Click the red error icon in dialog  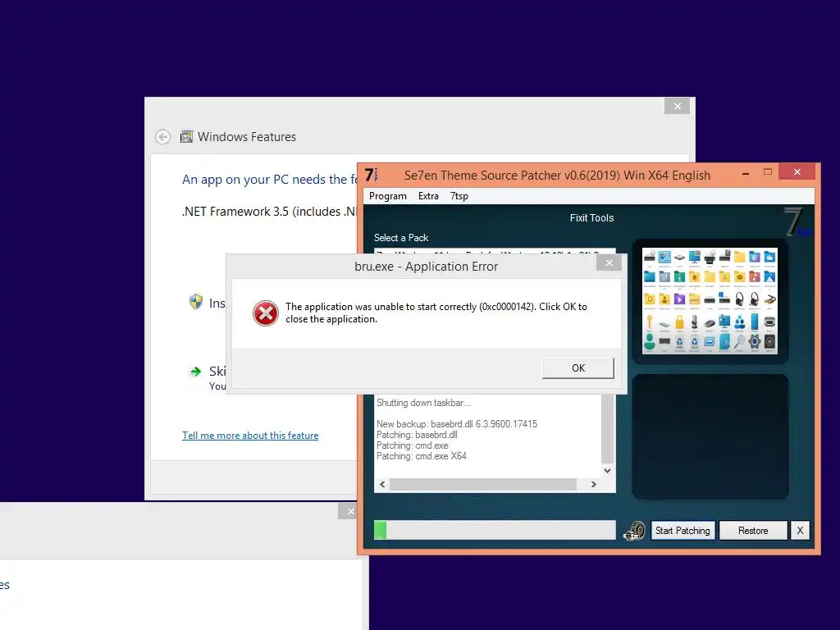(x=266, y=313)
